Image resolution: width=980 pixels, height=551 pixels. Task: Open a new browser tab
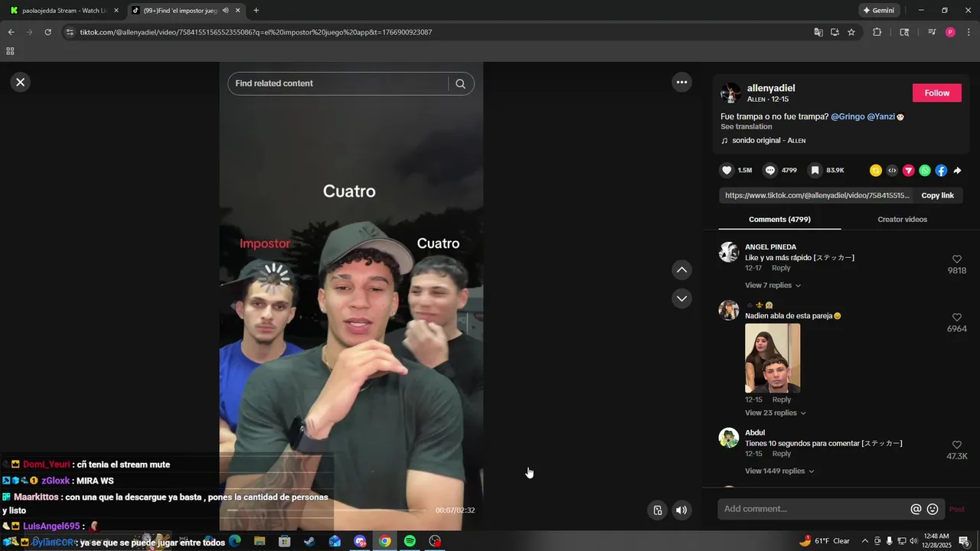coord(256,11)
